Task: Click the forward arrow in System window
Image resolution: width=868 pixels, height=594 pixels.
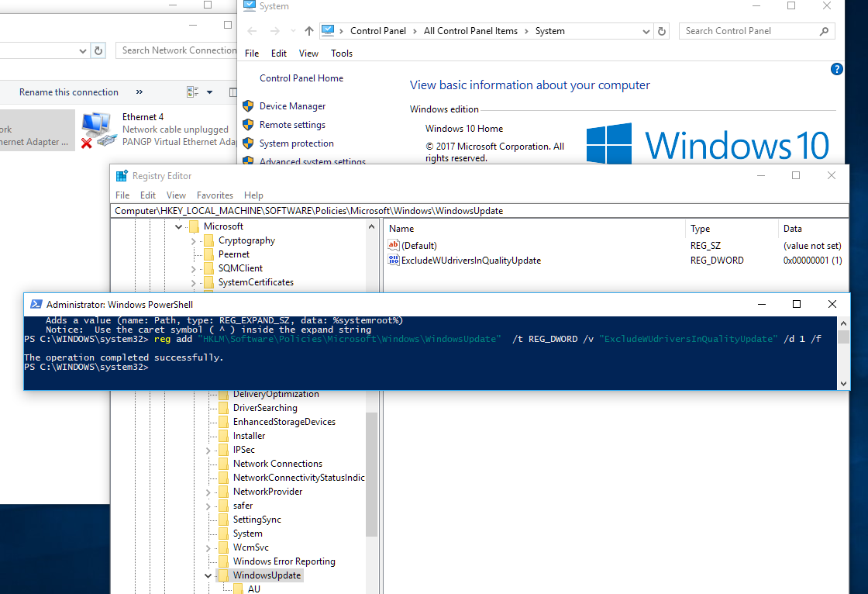Action: click(x=274, y=31)
